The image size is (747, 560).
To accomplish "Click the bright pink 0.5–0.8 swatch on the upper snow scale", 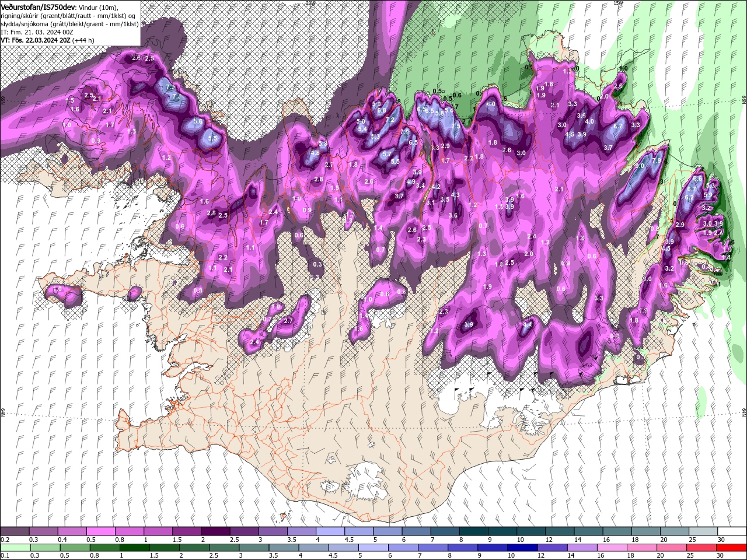I will pyautogui.click(x=101, y=531).
